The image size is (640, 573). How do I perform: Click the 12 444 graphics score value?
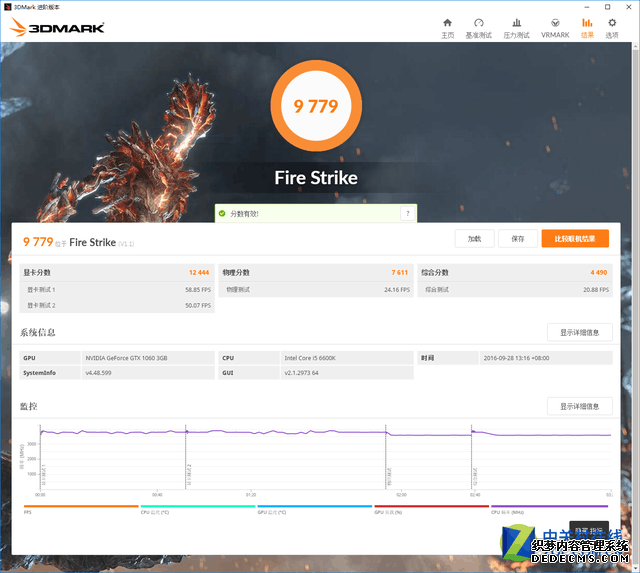point(199,273)
